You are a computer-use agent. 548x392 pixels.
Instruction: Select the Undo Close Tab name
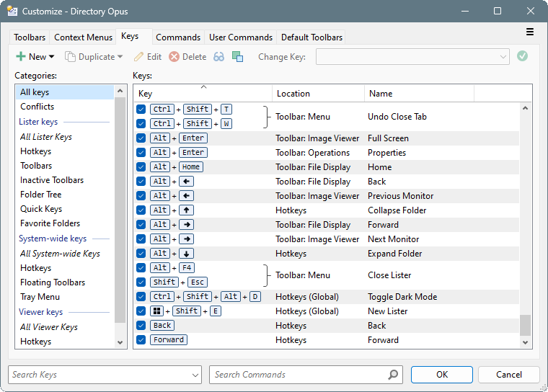coord(397,117)
